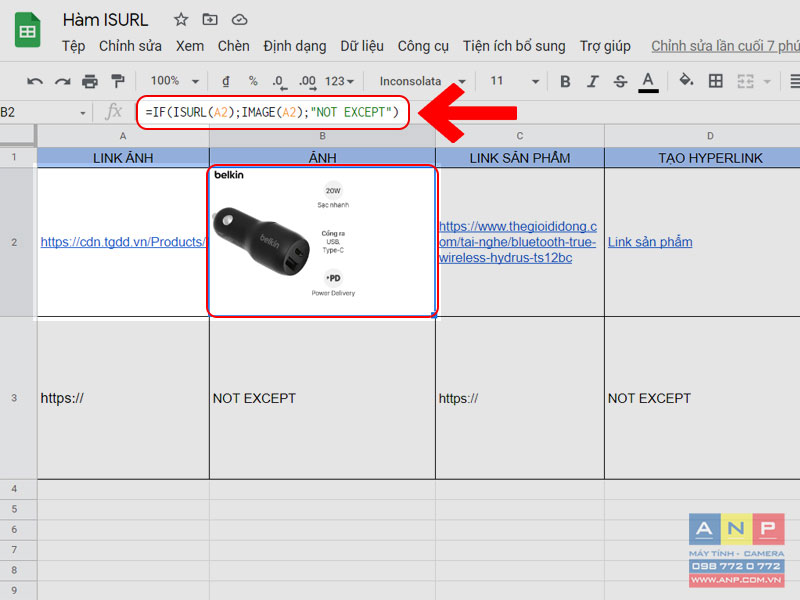Open the font size 11 dropdown
800x600 pixels.
514,81
